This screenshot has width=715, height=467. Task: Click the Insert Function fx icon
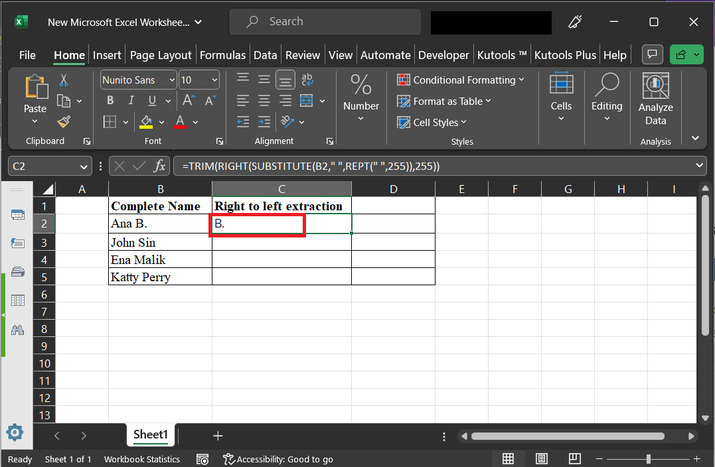click(x=159, y=166)
